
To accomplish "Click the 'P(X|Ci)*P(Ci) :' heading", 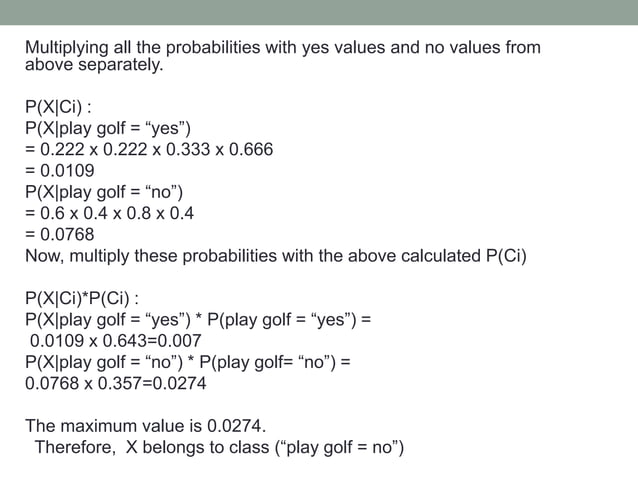I will (82, 298).
